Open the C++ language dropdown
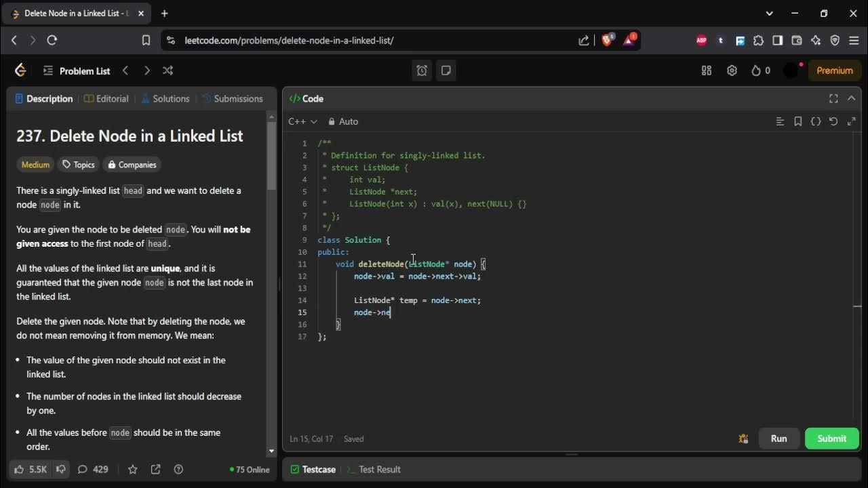 [x=302, y=121]
